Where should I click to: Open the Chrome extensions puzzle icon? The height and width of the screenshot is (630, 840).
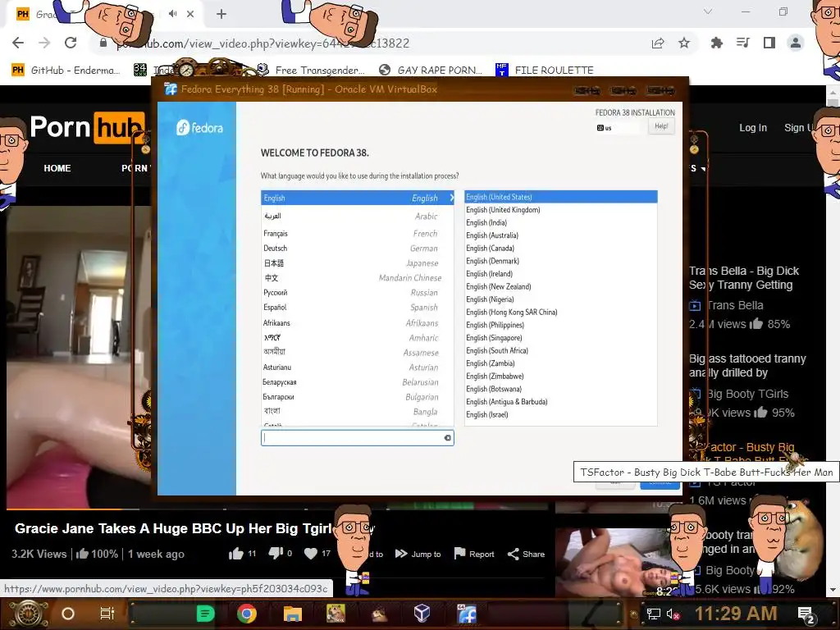(x=716, y=43)
